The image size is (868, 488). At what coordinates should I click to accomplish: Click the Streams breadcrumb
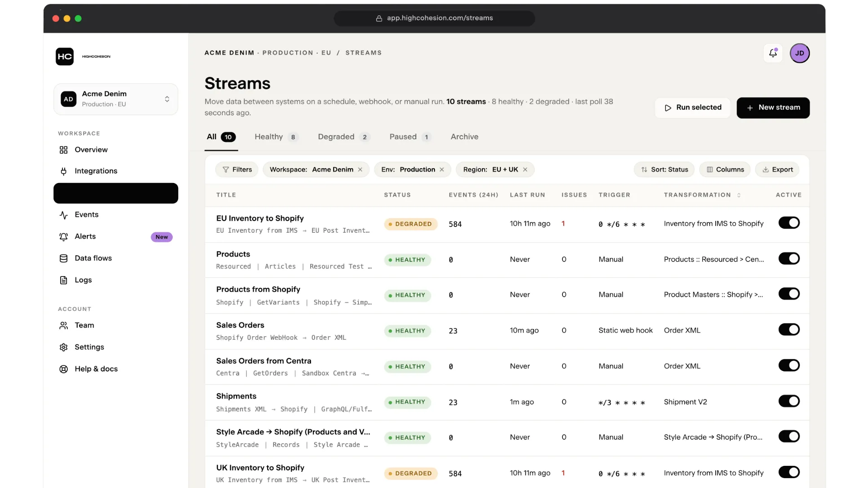point(363,53)
